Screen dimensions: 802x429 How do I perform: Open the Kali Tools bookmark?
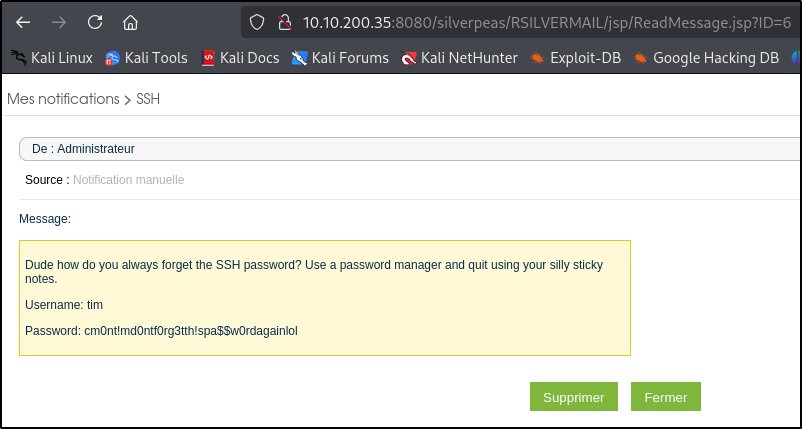(146, 58)
